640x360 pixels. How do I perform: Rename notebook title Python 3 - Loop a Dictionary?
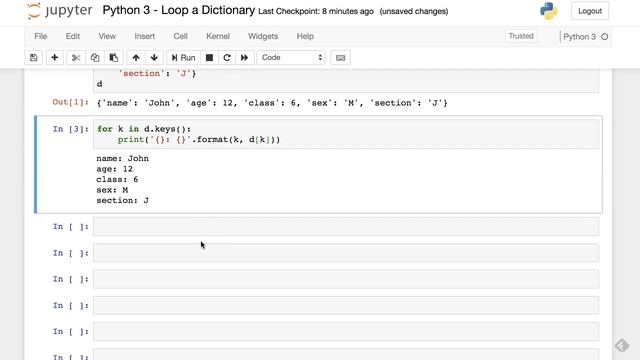click(x=179, y=10)
